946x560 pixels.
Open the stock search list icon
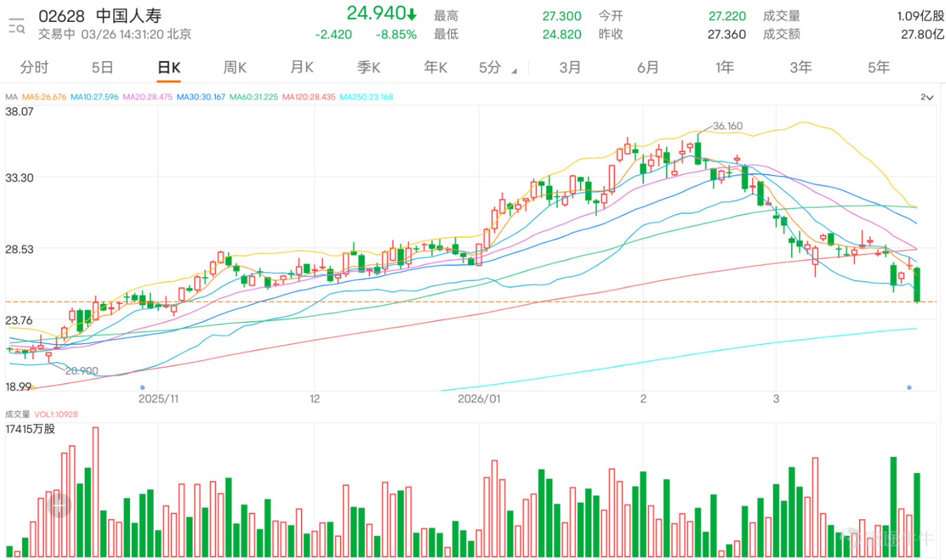[x=17, y=25]
